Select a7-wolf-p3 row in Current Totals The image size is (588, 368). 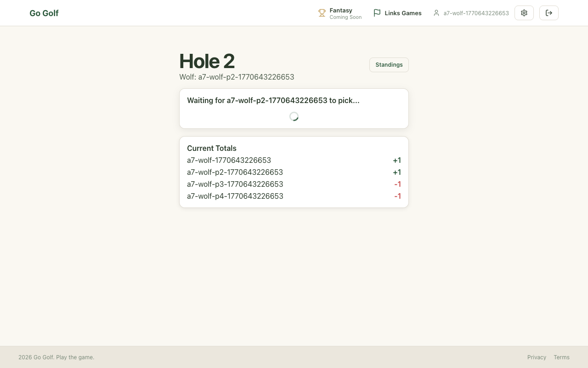tap(235, 184)
